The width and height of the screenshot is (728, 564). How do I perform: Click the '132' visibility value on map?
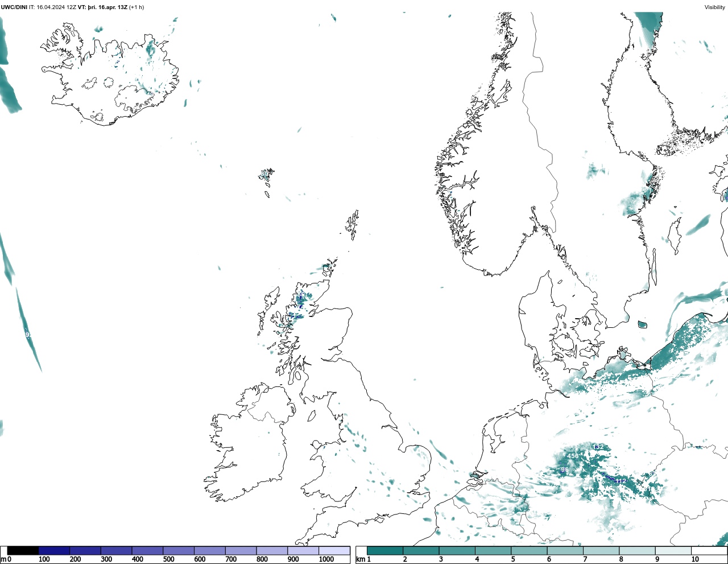[598, 447]
